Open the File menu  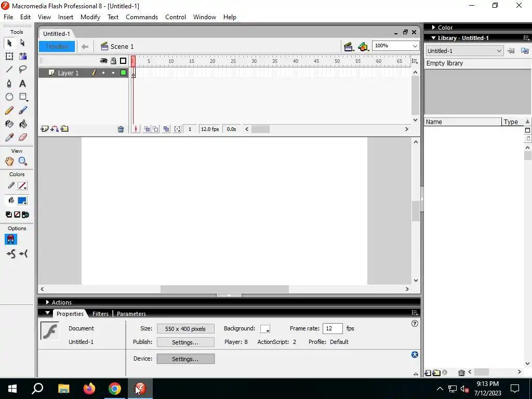pos(8,17)
